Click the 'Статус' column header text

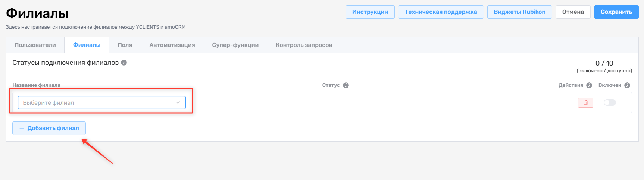(331, 85)
